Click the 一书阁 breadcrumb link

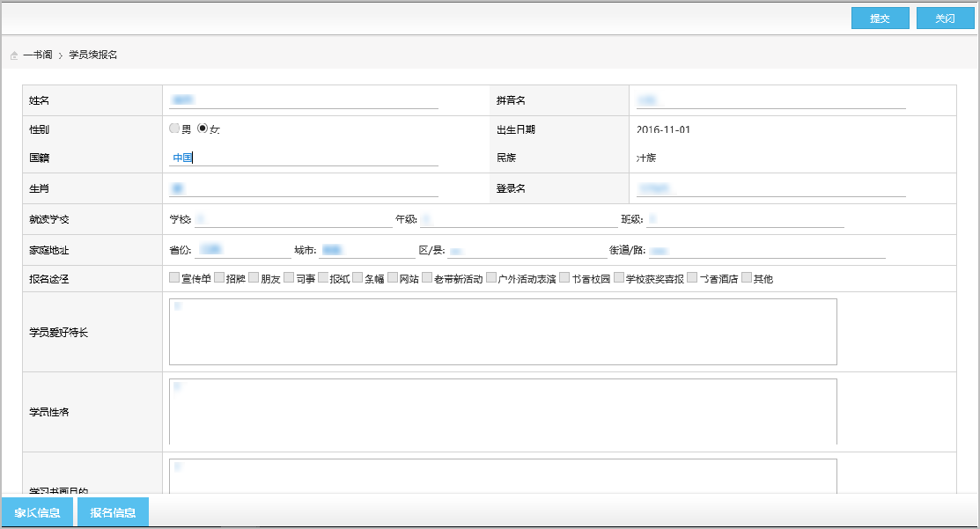click(37, 55)
